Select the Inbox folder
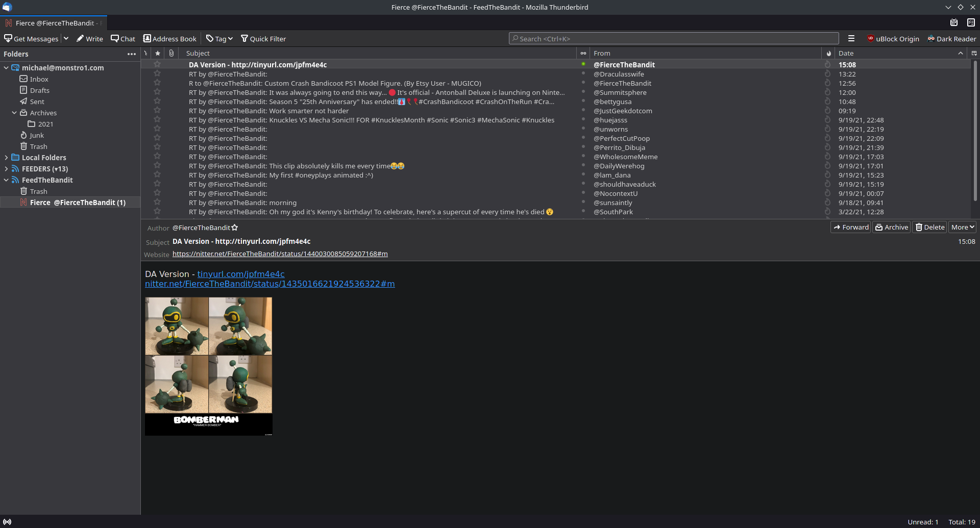980x528 pixels. pos(39,79)
